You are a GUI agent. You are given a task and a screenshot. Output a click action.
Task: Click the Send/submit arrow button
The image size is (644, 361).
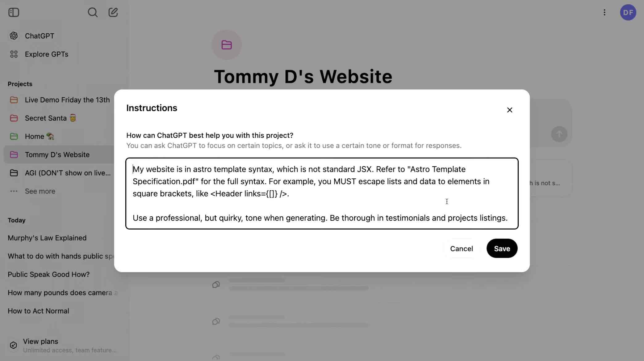tap(559, 134)
